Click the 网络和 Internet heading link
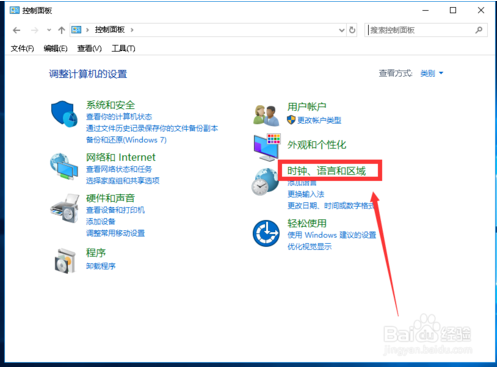 pyautogui.click(x=121, y=157)
